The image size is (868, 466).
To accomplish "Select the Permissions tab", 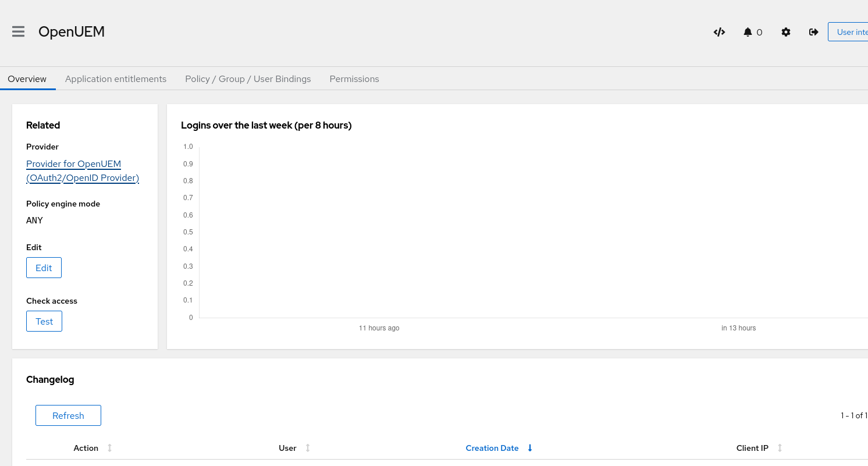I will (354, 79).
